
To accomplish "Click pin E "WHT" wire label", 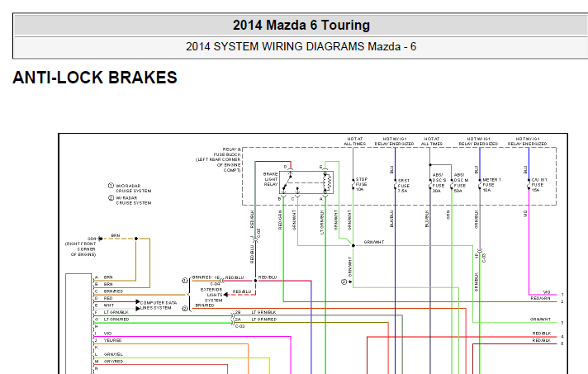I will [109, 305].
